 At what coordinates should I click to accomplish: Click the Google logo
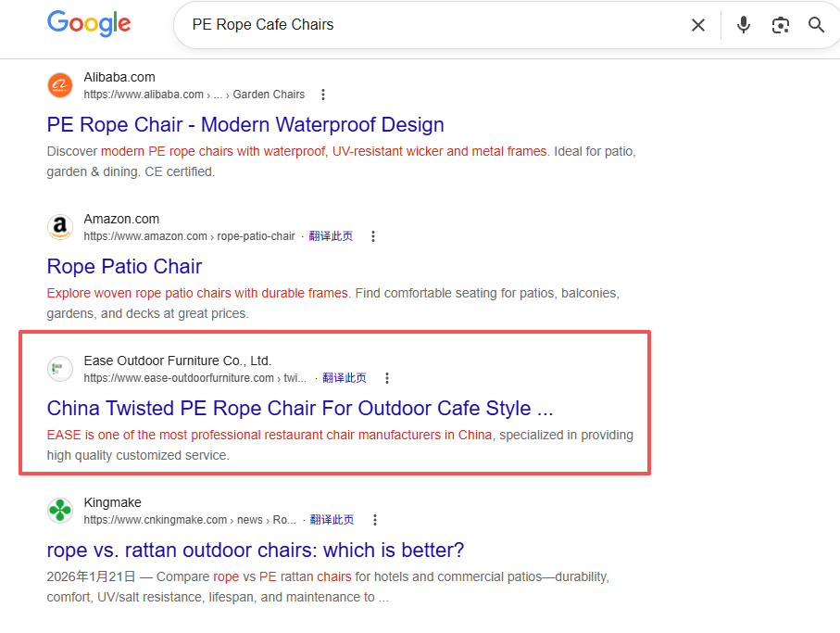pos(89,23)
